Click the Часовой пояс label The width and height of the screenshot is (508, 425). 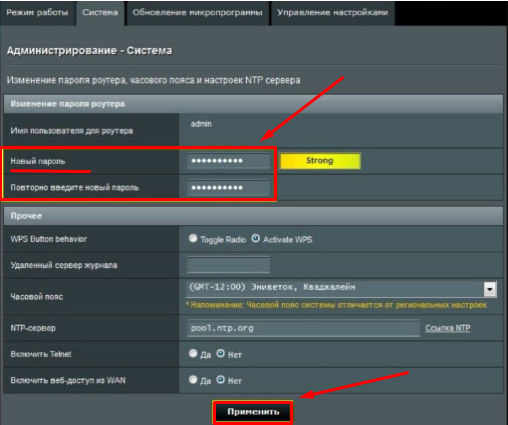pyautogui.click(x=37, y=297)
